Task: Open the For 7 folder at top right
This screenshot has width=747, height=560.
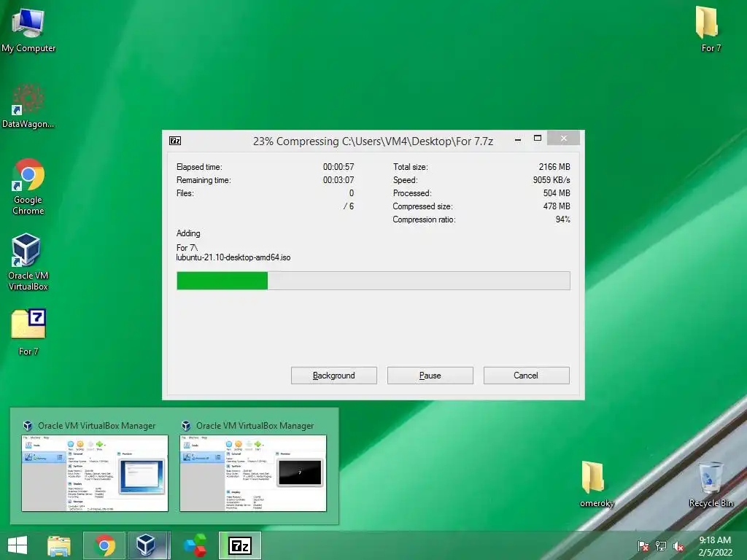Action: pyautogui.click(x=710, y=29)
